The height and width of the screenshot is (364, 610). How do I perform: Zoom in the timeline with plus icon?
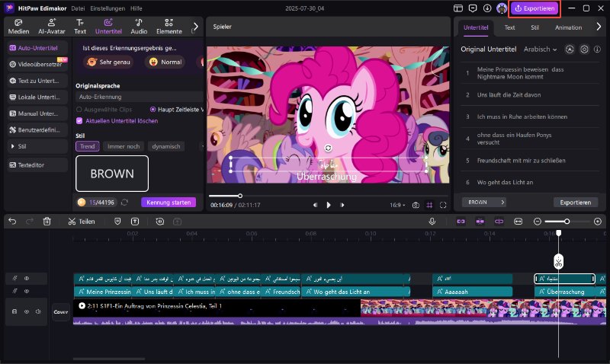coord(598,222)
